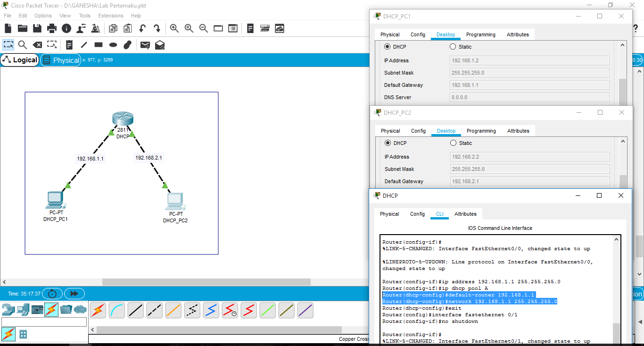Screen dimensions: 644x346
Task: Open the Extensions menu
Action: click(111, 16)
